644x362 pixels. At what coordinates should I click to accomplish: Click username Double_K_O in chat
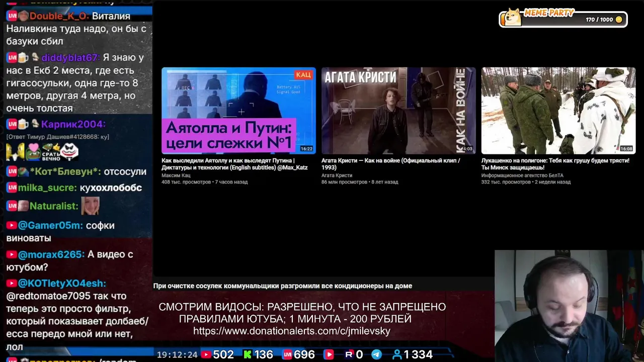[x=59, y=16]
